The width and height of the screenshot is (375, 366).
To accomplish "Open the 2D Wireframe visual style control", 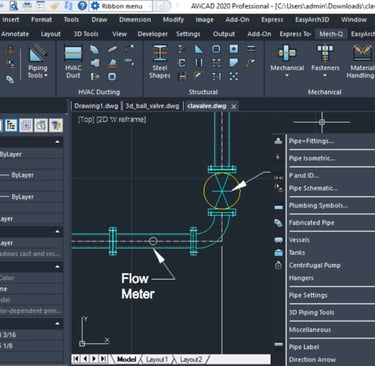I will coord(121,119).
